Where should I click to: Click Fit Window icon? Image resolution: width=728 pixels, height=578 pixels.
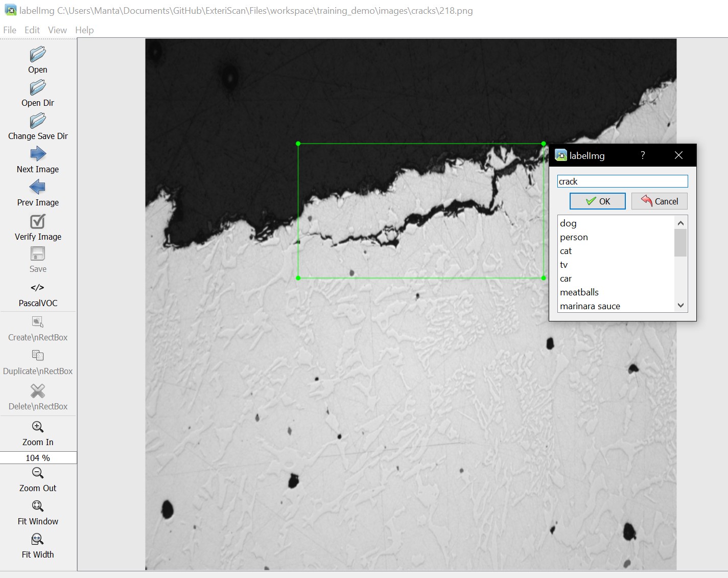[38, 506]
